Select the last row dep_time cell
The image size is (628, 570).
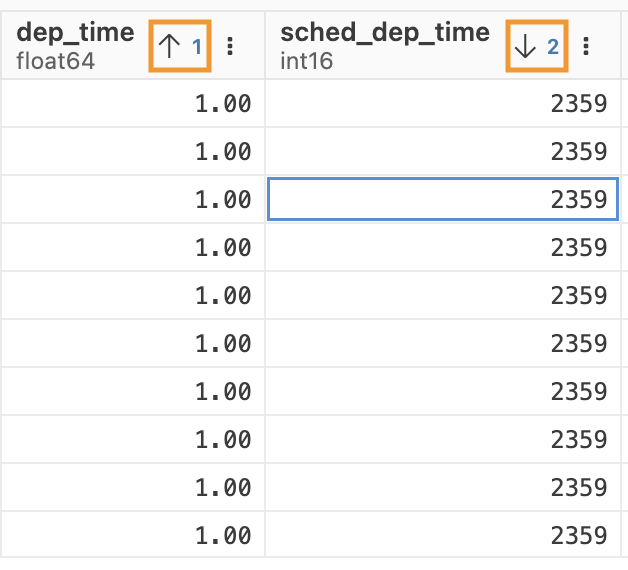point(133,535)
